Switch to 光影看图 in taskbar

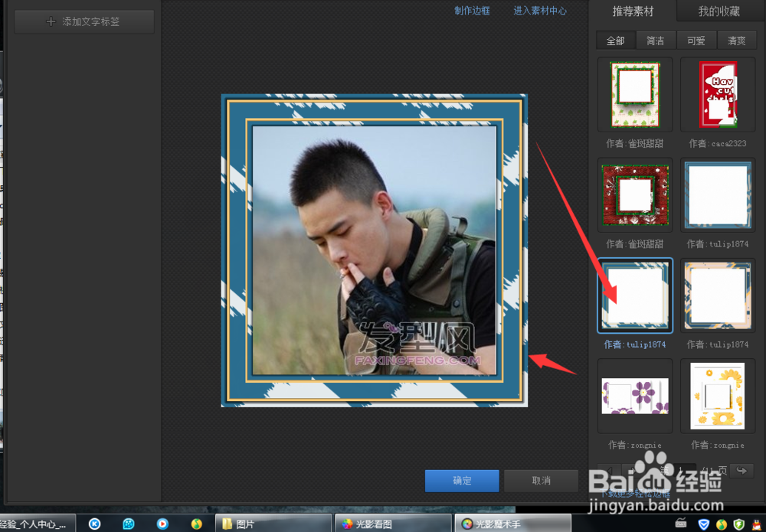[393, 524]
